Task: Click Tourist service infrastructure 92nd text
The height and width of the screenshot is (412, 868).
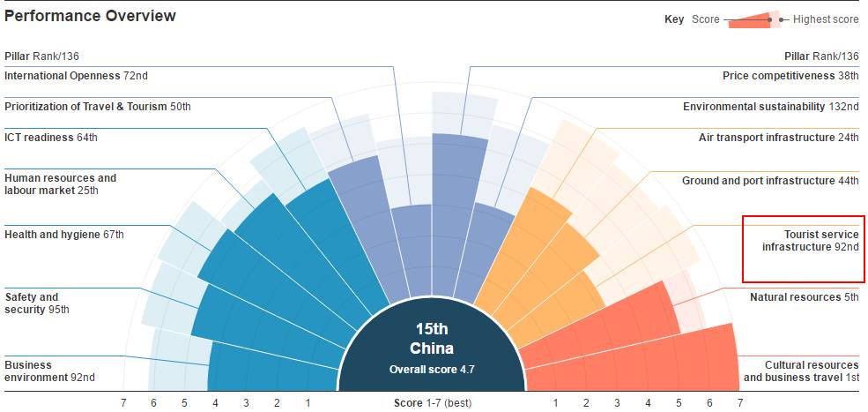Action: pos(811,241)
